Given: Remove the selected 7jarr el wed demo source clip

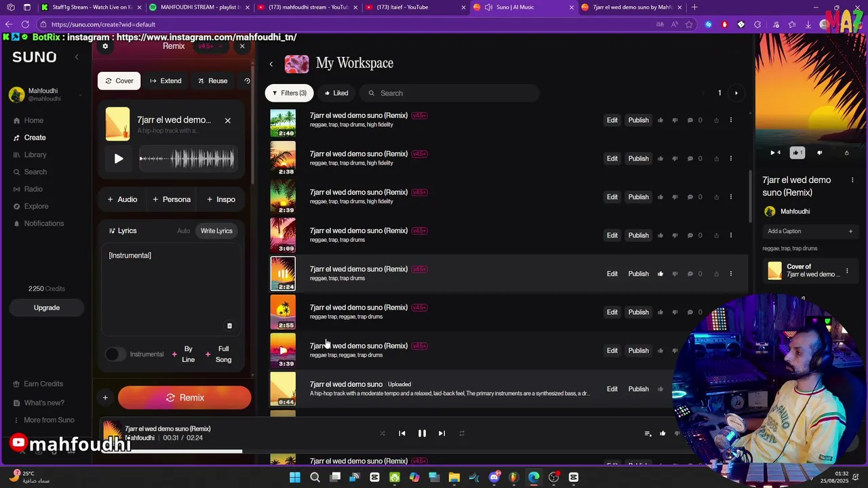Looking at the screenshot, I should click(x=228, y=121).
